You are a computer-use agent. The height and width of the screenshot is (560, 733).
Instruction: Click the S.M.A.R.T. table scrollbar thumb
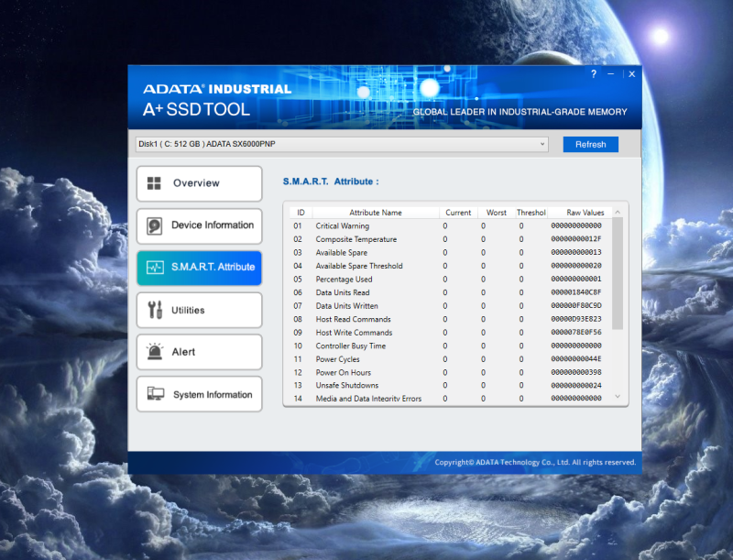pos(618,273)
